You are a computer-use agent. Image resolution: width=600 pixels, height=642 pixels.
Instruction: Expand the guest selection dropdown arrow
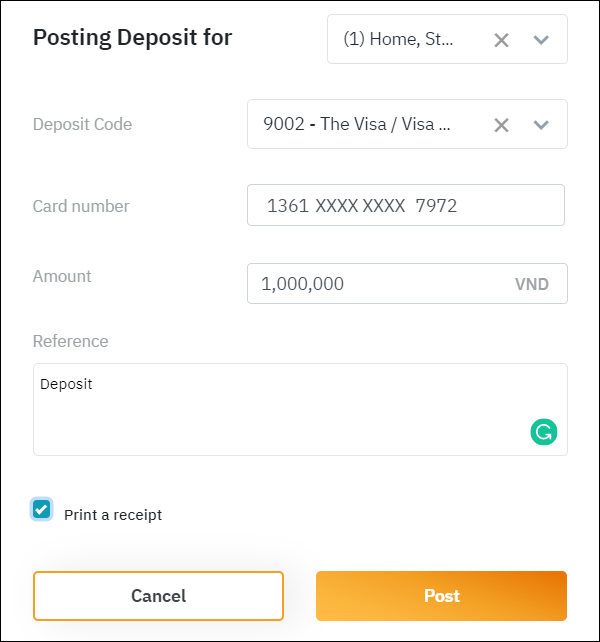[x=541, y=40]
